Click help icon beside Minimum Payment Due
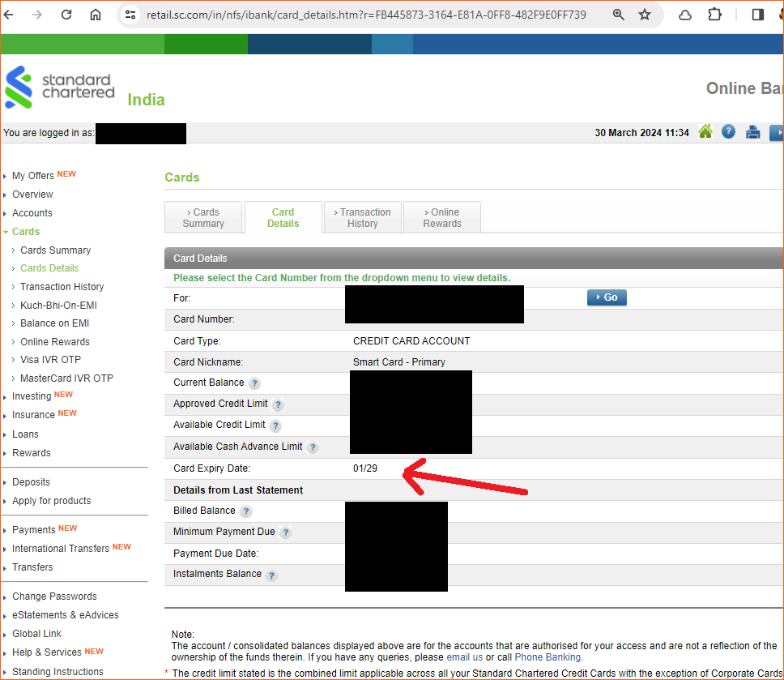The width and height of the screenshot is (784, 680). point(285,532)
